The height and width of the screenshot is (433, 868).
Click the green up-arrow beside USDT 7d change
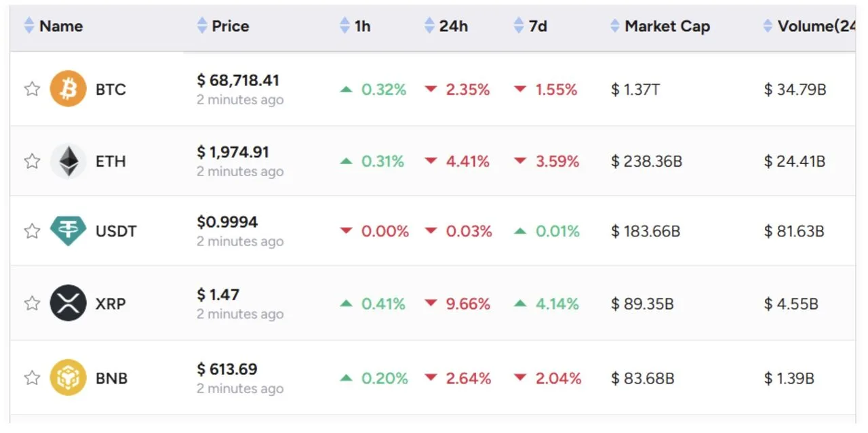point(521,230)
